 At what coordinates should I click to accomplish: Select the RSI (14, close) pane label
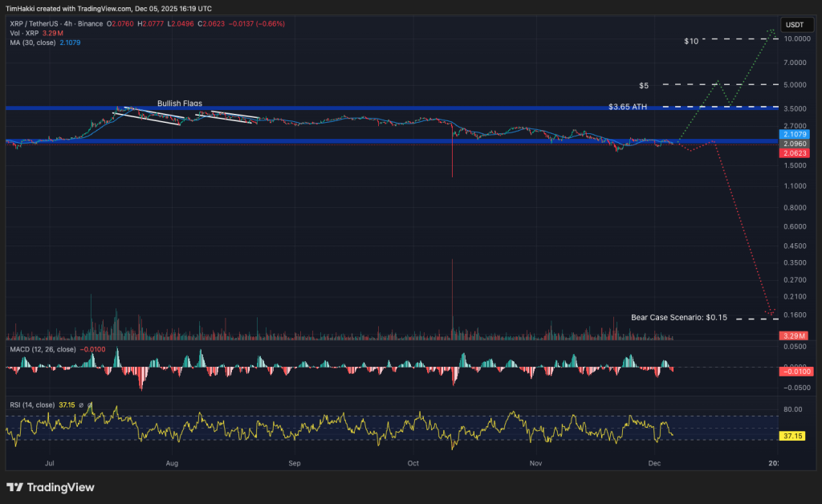tap(32, 404)
